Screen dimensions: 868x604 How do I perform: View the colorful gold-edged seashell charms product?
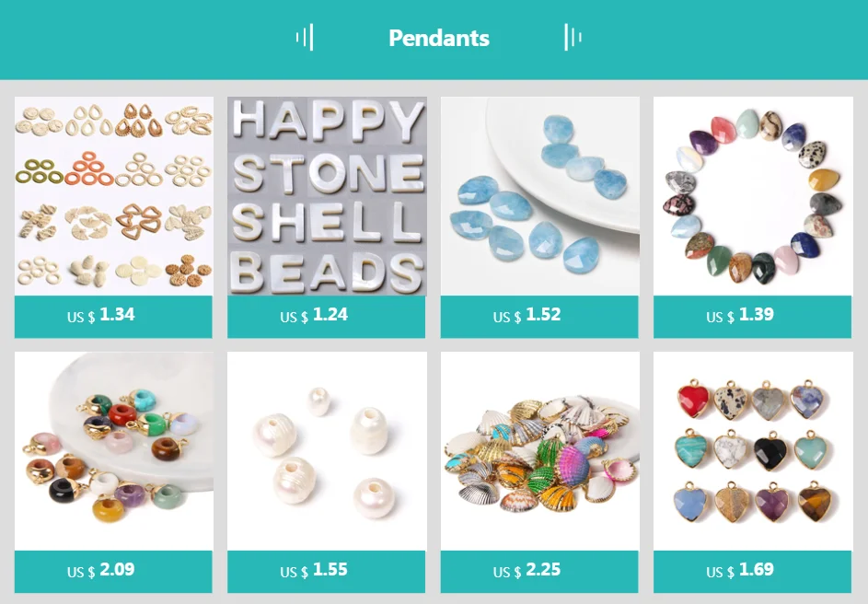pyautogui.click(x=539, y=451)
